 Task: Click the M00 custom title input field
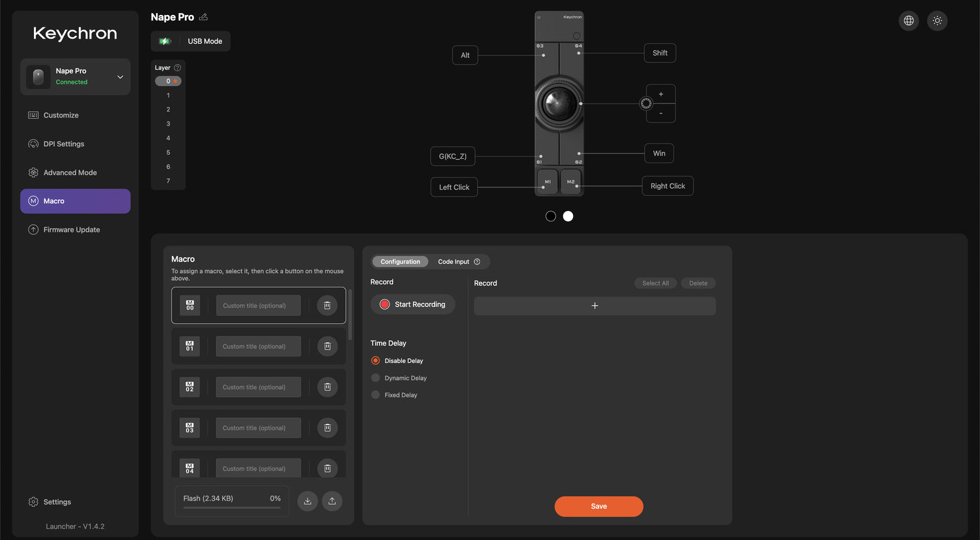pos(259,306)
